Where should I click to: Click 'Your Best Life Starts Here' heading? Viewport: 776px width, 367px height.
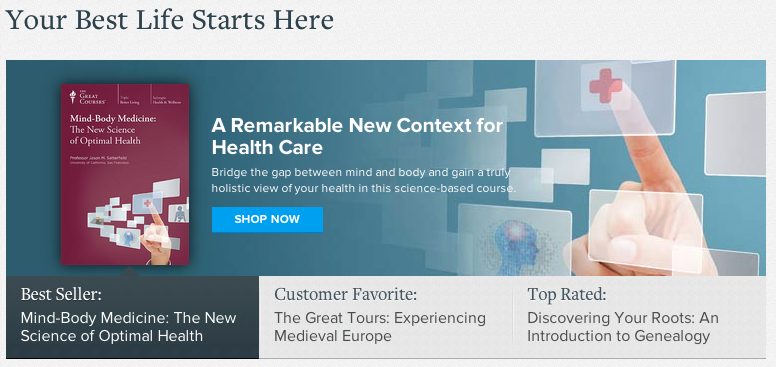169,20
